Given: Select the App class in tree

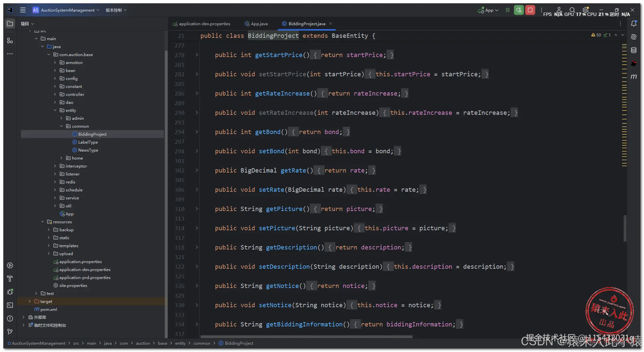Looking at the screenshot, I should coord(67,214).
